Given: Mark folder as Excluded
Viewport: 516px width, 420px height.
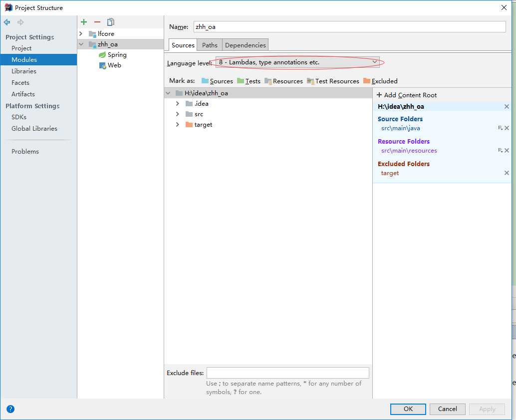Looking at the screenshot, I should pyautogui.click(x=380, y=81).
